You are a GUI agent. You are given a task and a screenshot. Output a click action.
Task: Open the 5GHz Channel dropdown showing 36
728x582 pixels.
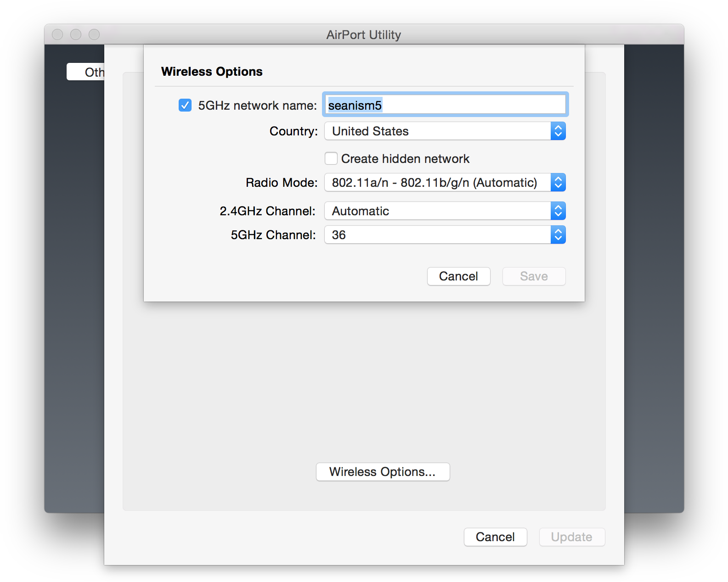(x=444, y=235)
